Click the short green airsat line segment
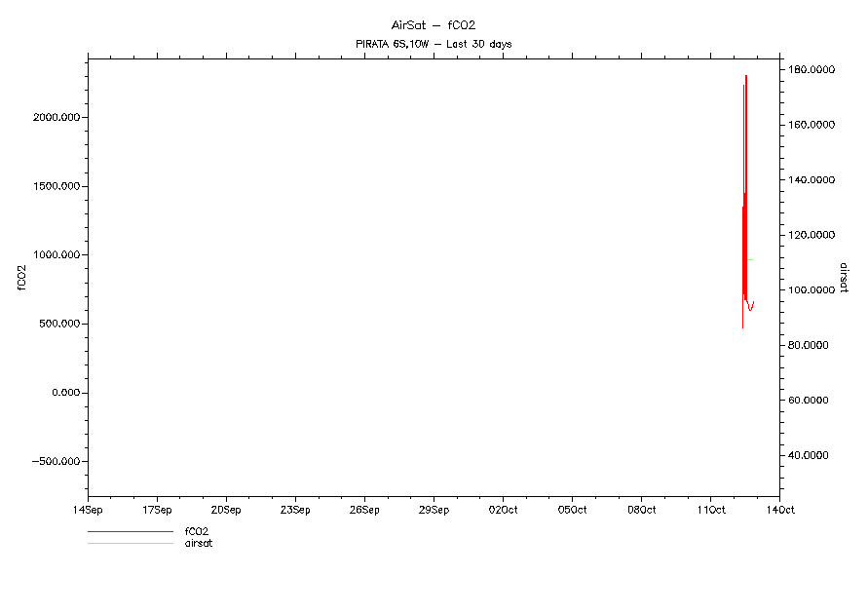Screen dimensions: 868x614 750,259
